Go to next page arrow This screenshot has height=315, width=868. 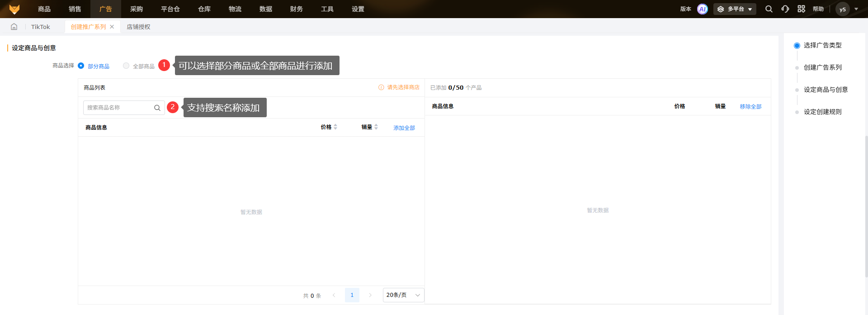[370, 295]
